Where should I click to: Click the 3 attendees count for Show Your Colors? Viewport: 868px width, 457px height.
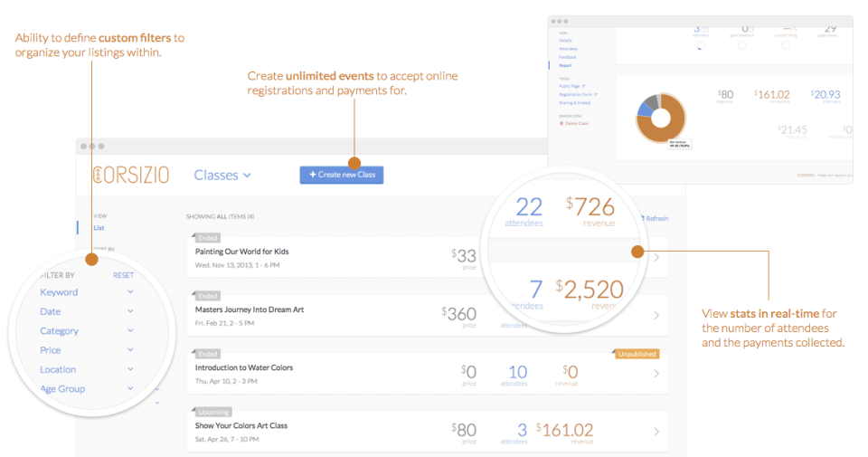point(522,430)
